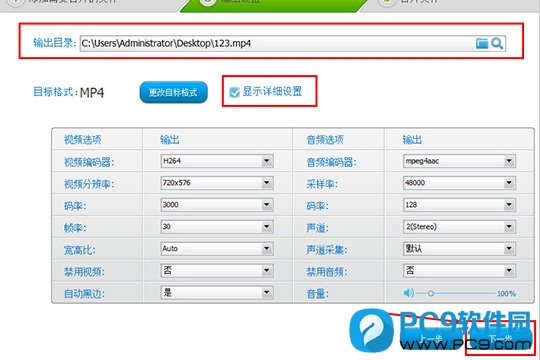Expand the 视频分辨率 dropdown showing 720x576
The image size is (540, 360).
coord(217,183)
